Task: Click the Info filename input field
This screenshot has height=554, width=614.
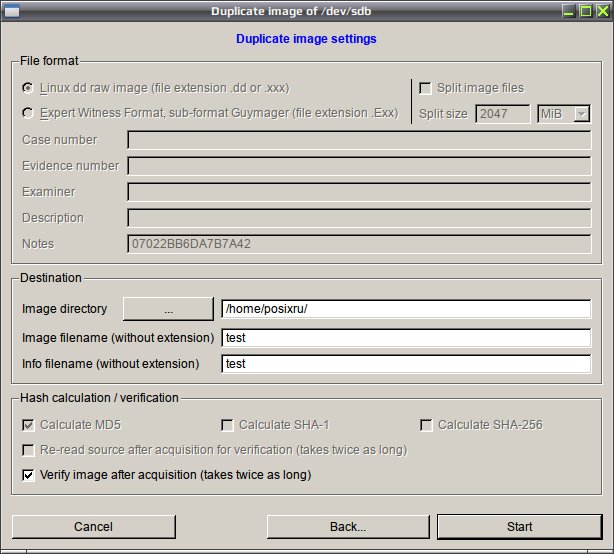Action: click(406, 364)
